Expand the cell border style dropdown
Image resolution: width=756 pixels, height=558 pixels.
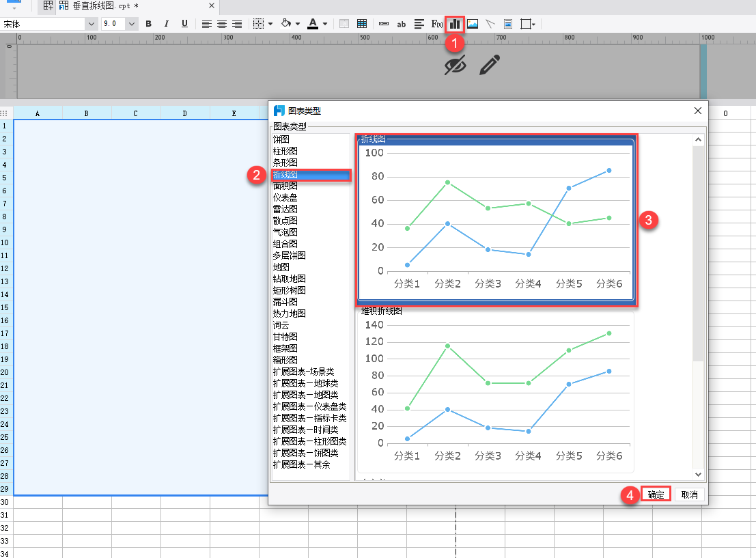270,24
